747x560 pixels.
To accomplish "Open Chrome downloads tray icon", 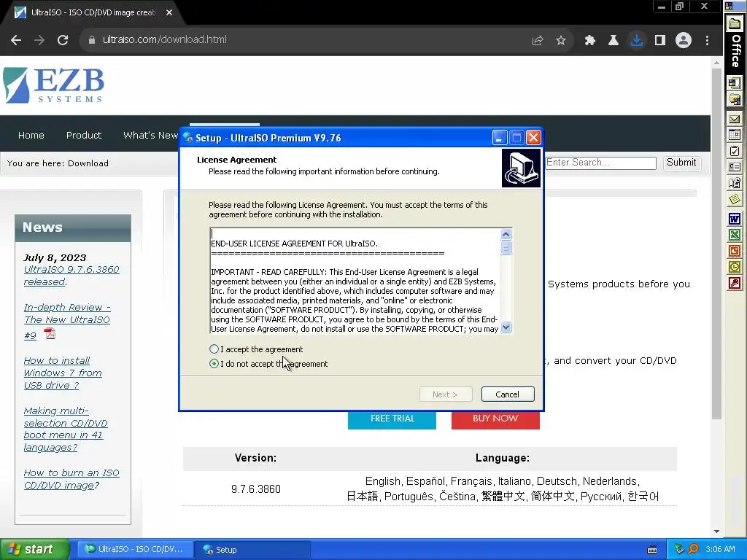I will click(x=636, y=41).
